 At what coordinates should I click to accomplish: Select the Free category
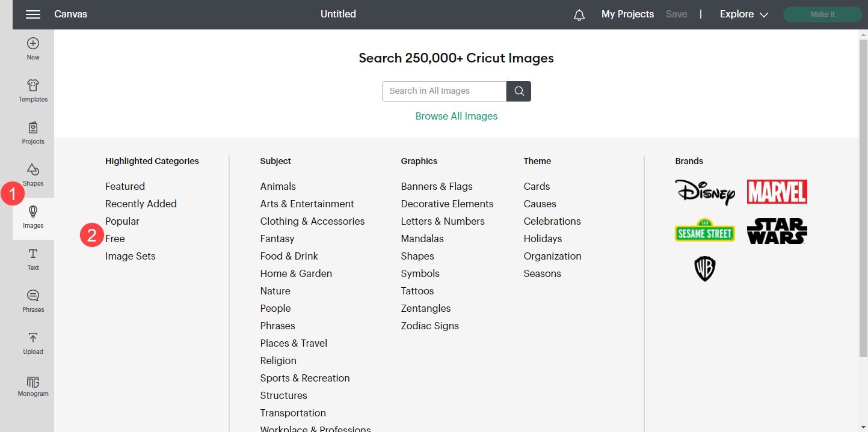click(115, 239)
